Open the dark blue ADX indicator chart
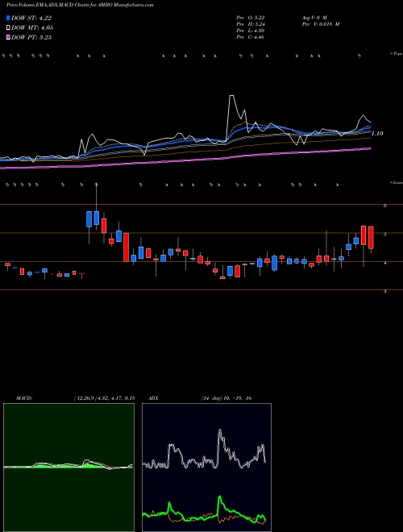 click(206, 468)
